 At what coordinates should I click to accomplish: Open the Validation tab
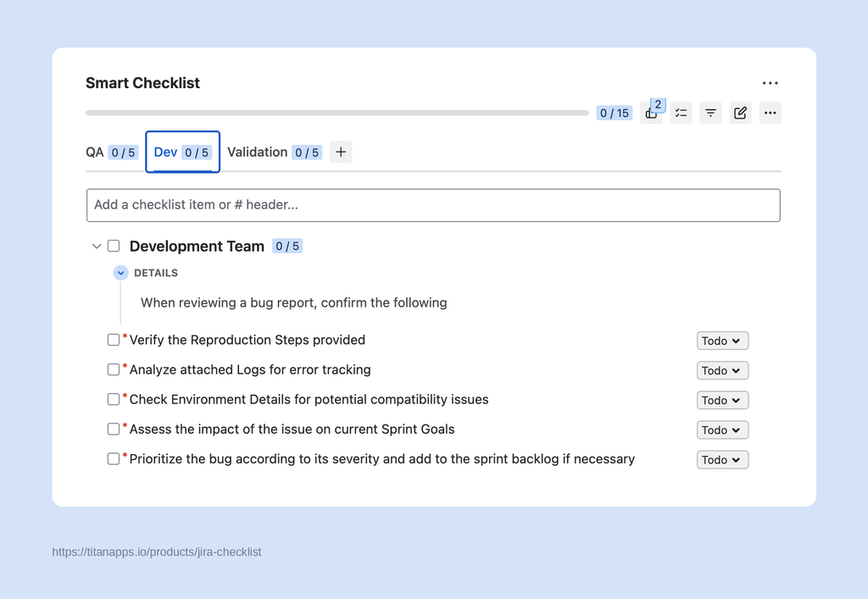coord(275,153)
